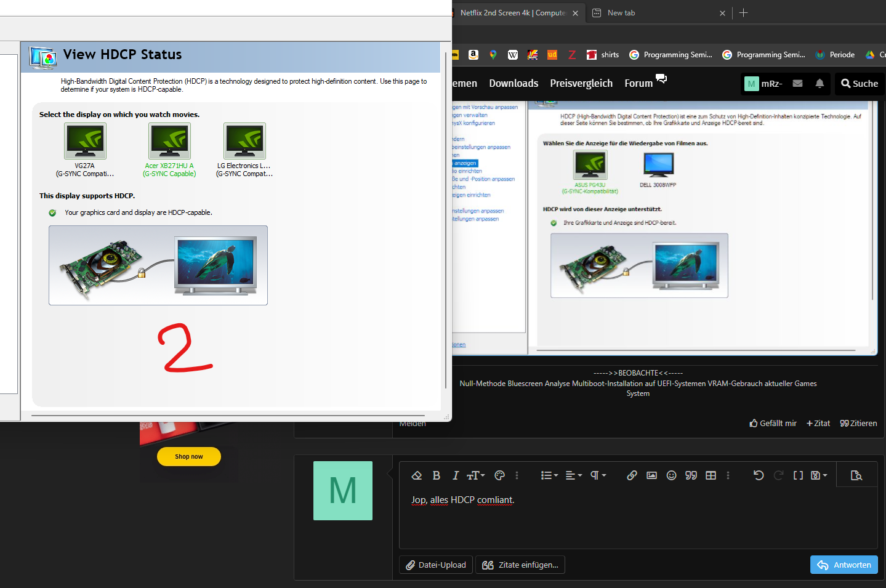The image size is (886, 588).
Task: Click the 'Null-Methode' signature text
Action: 482,384
